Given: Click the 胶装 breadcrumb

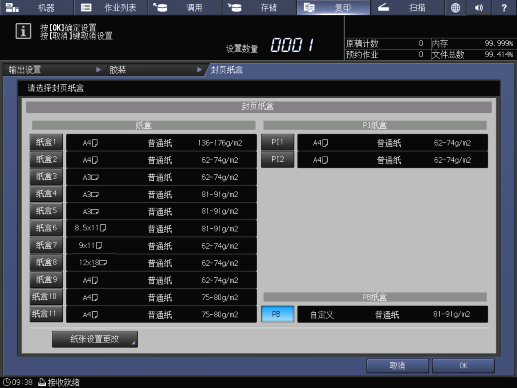Looking at the screenshot, I should click(x=155, y=70).
